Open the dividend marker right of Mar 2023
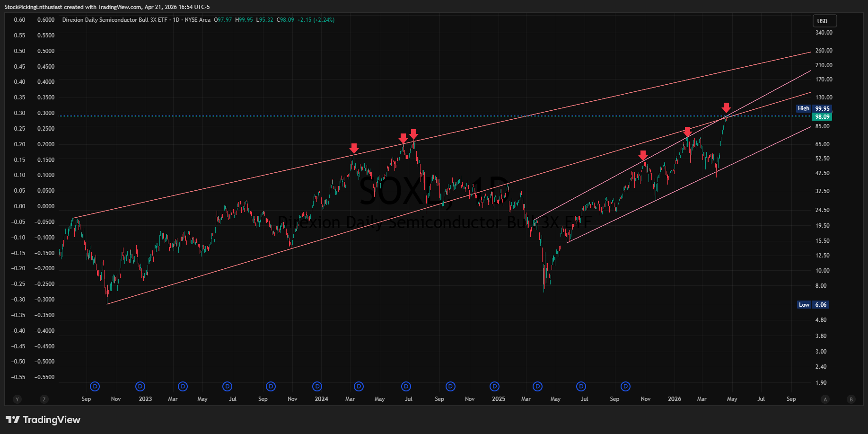This screenshot has width=868, height=434. [x=183, y=387]
